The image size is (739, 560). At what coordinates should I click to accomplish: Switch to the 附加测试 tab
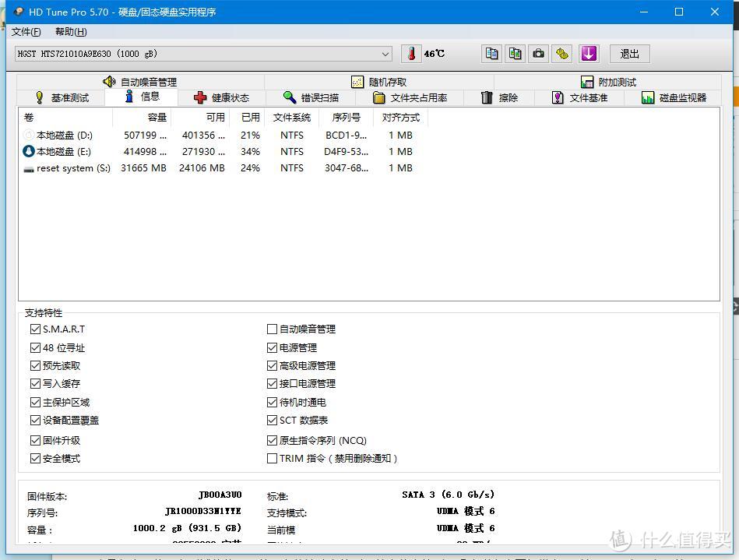[x=608, y=82]
